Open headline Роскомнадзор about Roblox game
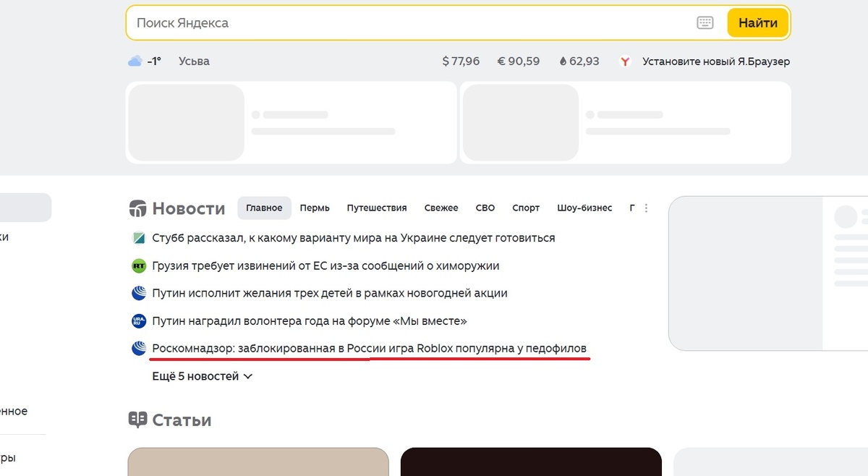Screen dimensions: 868x476 coord(369,348)
